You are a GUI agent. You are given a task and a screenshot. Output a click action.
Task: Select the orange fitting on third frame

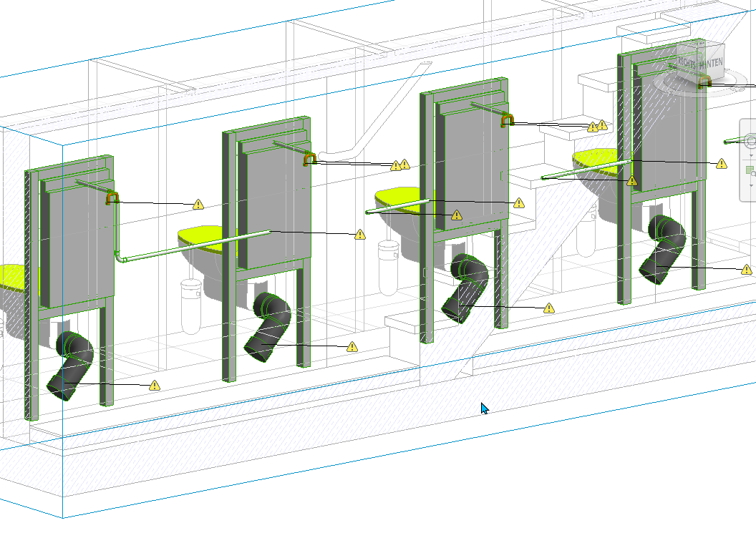[x=508, y=119]
